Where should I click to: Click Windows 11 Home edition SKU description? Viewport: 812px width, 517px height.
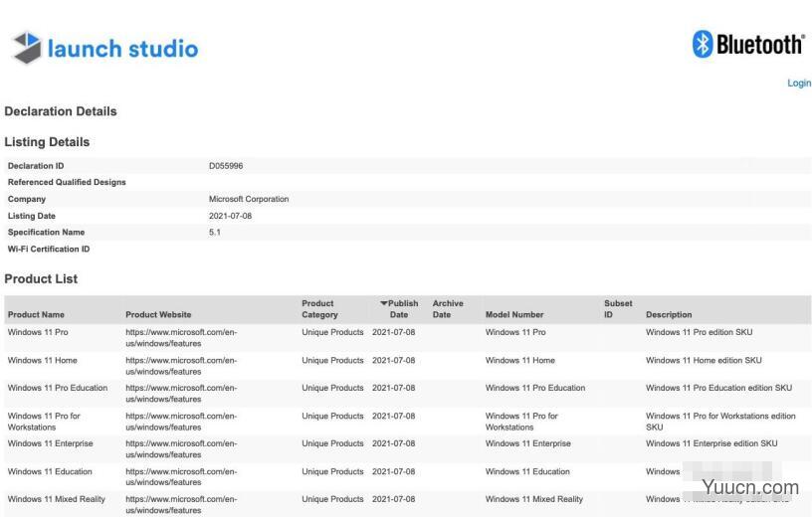[x=704, y=360]
